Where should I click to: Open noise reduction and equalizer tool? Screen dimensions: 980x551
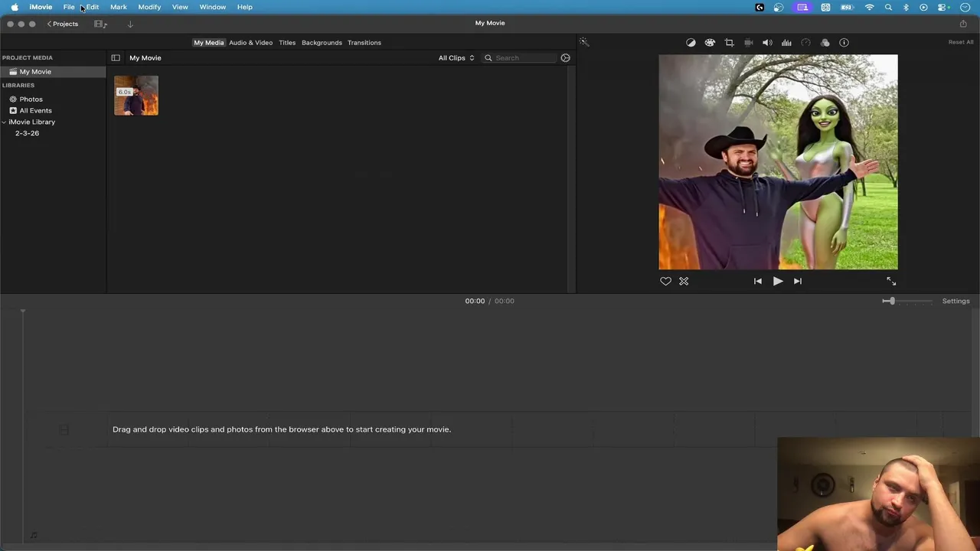pyautogui.click(x=786, y=43)
